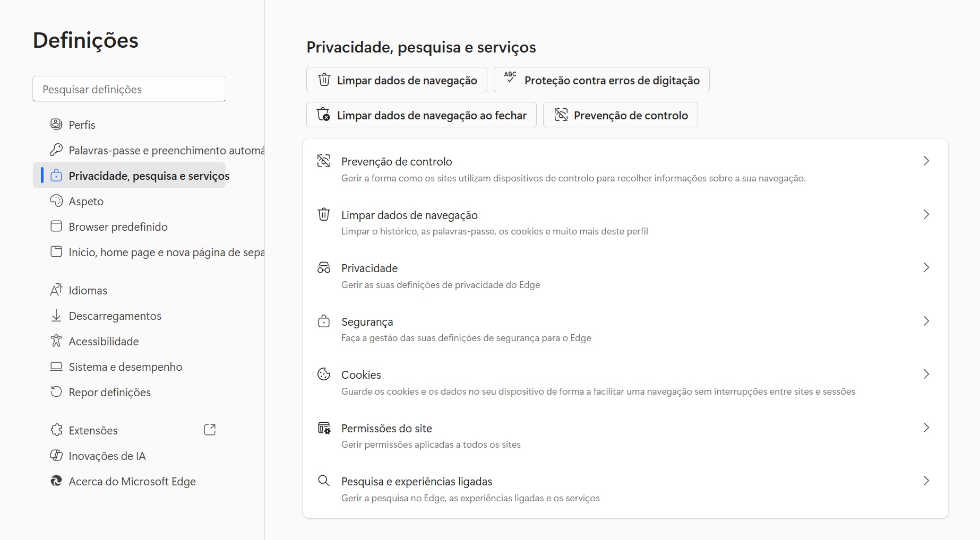
Task: Click the external link icon beside Extensões
Action: coord(210,430)
